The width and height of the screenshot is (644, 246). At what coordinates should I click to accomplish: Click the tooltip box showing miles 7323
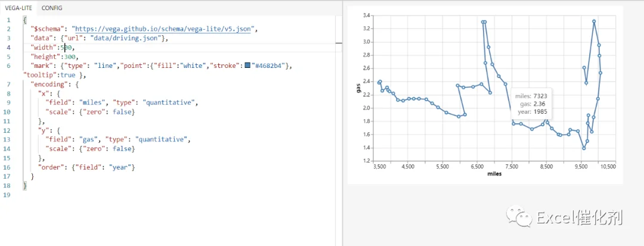[x=530, y=104]
